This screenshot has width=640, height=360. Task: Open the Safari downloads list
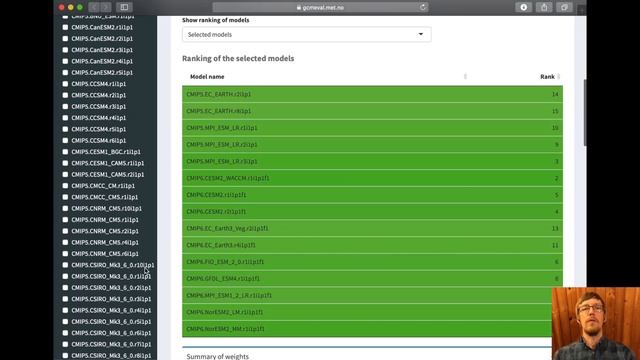(x=524, y=7)
